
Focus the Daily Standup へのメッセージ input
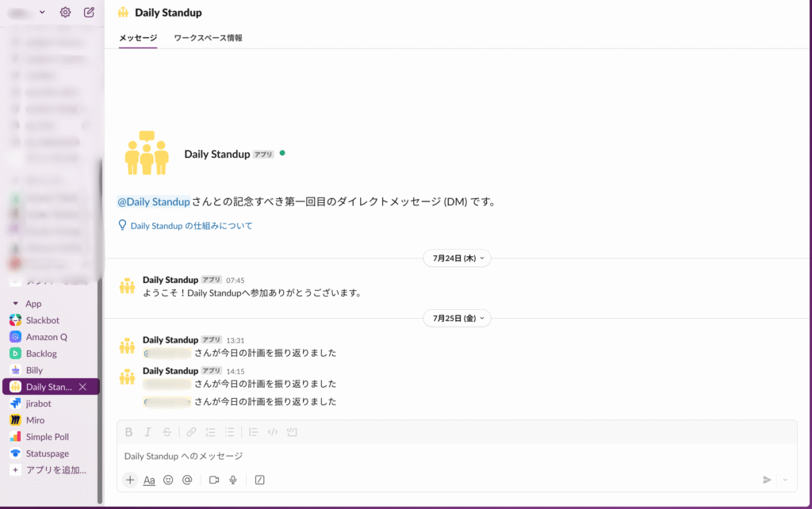pyautogui.click(x=457, y=456)
